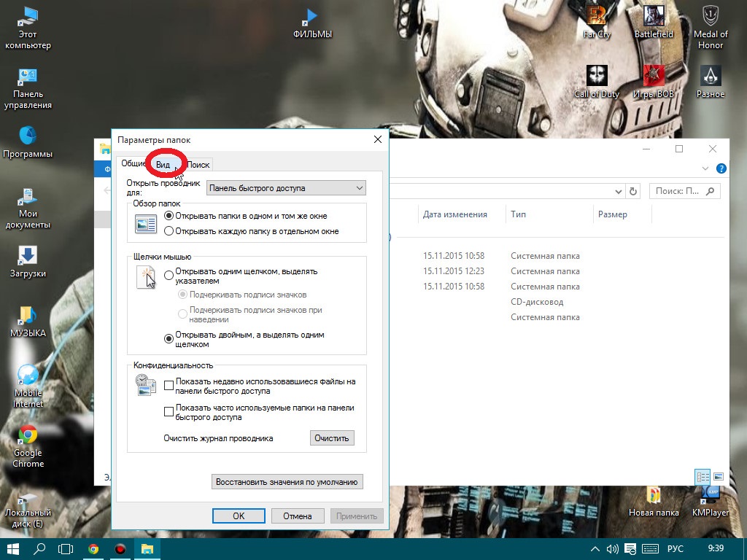This screenshot has width=747, height=560.
Task: Click File Explorer taskbar icon
Action: [x=147, y=549]
